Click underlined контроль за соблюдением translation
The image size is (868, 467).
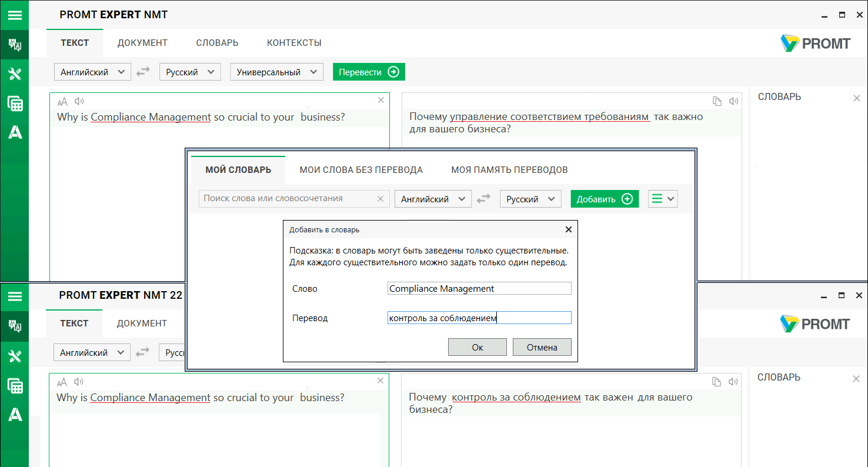tap(516, 398)
